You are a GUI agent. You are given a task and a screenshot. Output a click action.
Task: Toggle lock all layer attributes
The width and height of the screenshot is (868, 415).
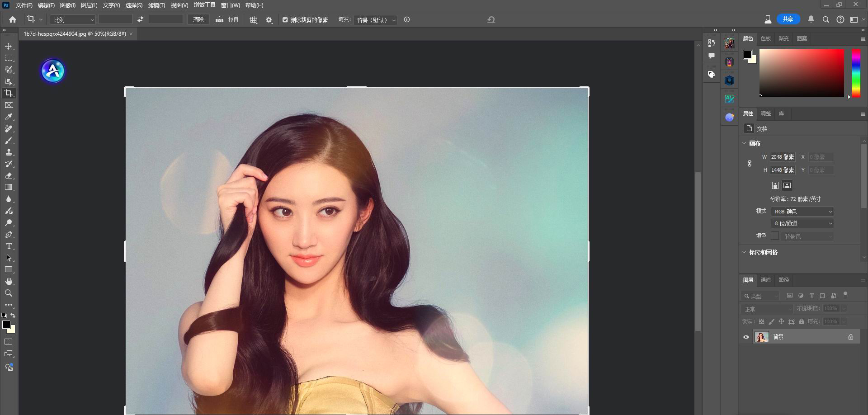(x=802, y=321)
